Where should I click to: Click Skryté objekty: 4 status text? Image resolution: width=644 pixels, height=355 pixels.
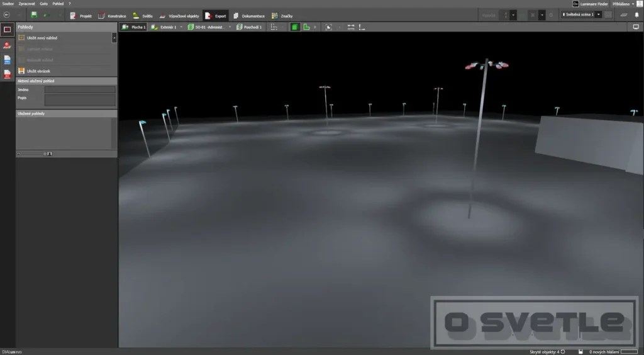pyautogui.click(x=544, y=352)
